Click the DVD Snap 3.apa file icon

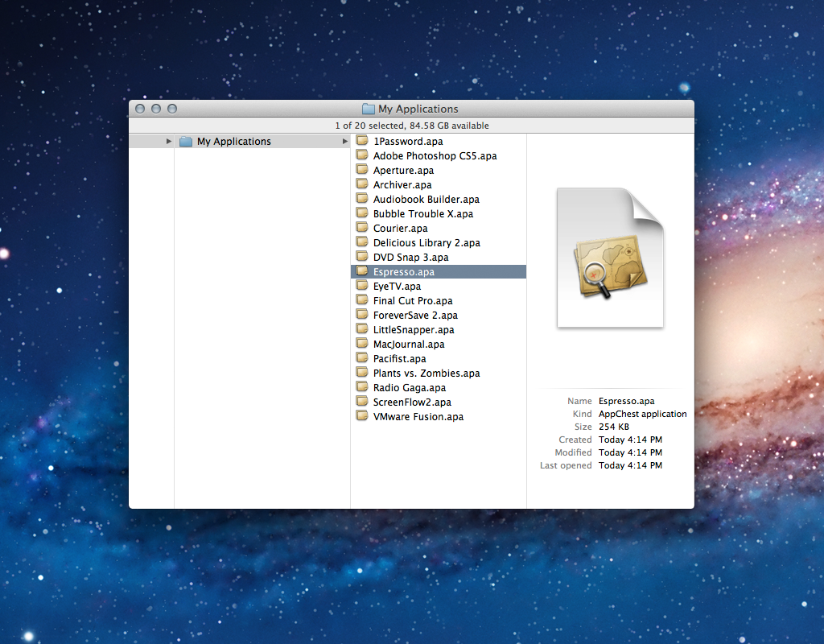tap(362, 256)
